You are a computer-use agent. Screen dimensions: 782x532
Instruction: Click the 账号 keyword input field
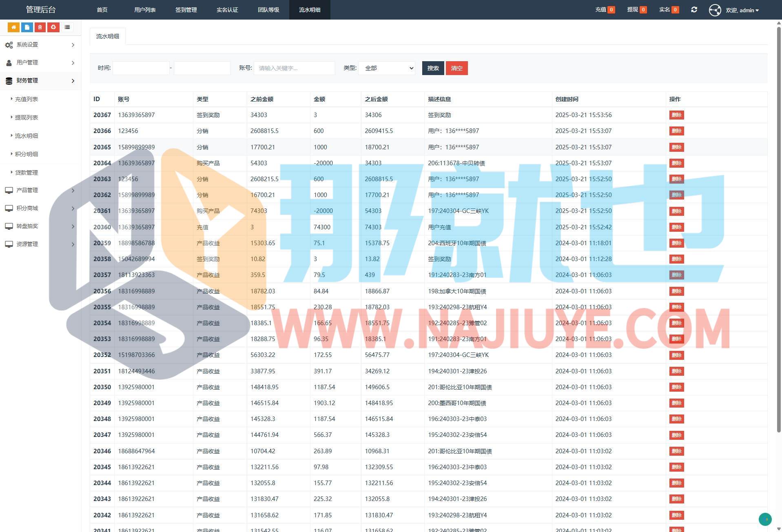294,68
